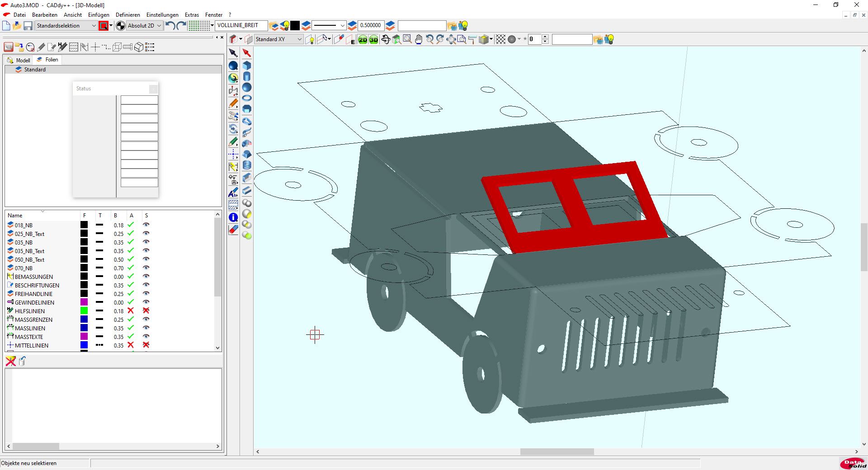Click the undo arrow

pyautogui.click(x=170, y=26)
